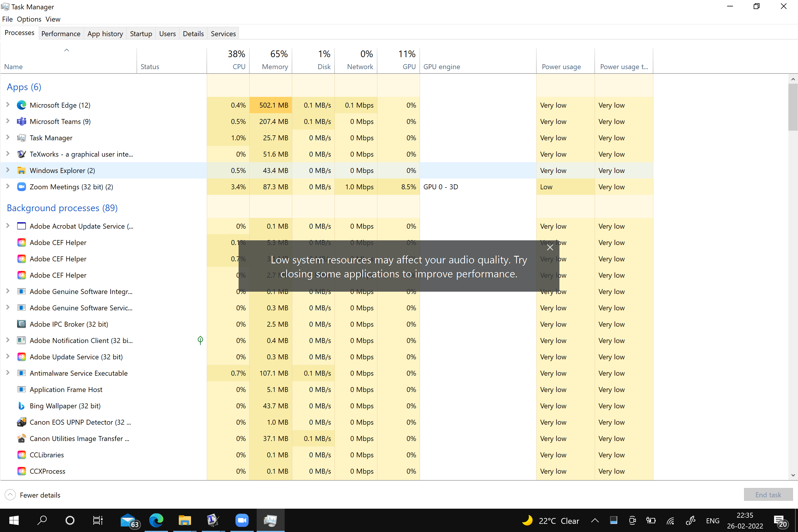Click the ENG language indicator

tap(713, 520)
